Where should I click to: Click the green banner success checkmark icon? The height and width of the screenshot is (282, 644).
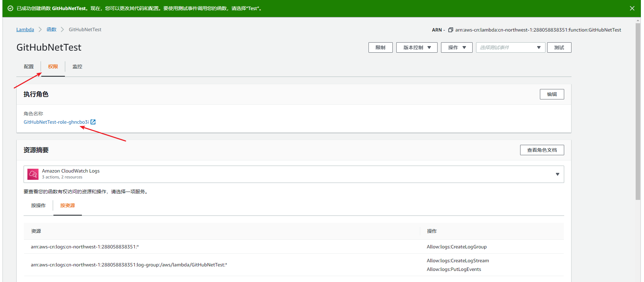(10, 8)
